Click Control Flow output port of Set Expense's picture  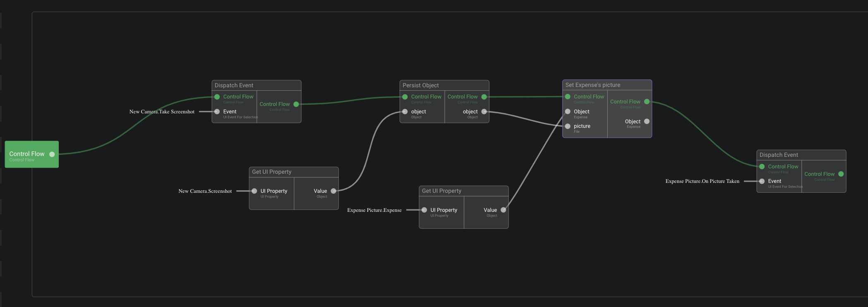click(x=647, y=102)
